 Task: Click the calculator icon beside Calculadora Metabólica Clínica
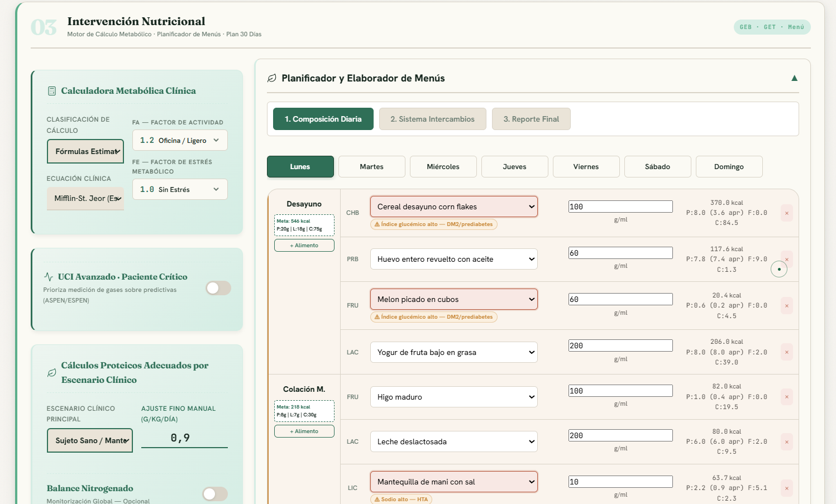pyautogui.click(x=52, y=90)
